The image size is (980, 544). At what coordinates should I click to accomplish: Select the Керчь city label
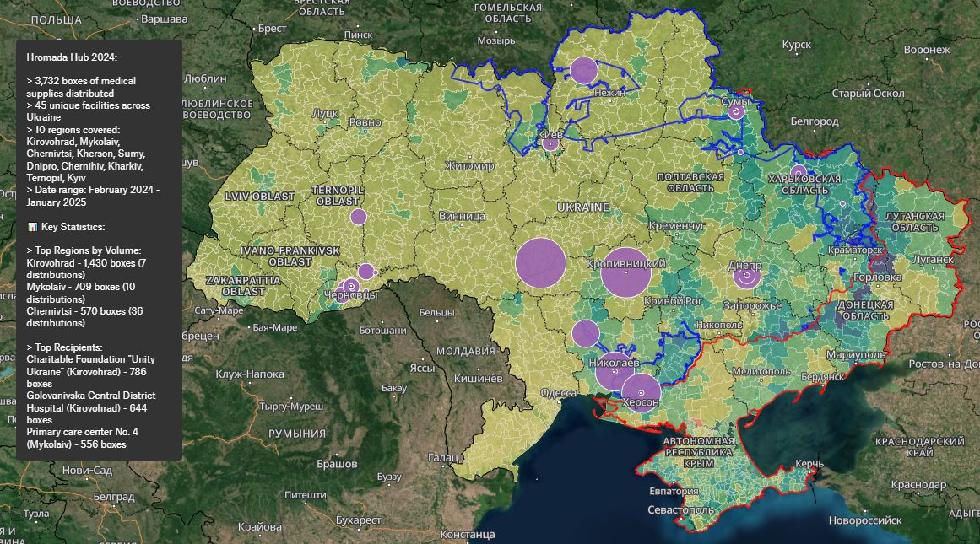pyautogui.click(x=809, y=464)
